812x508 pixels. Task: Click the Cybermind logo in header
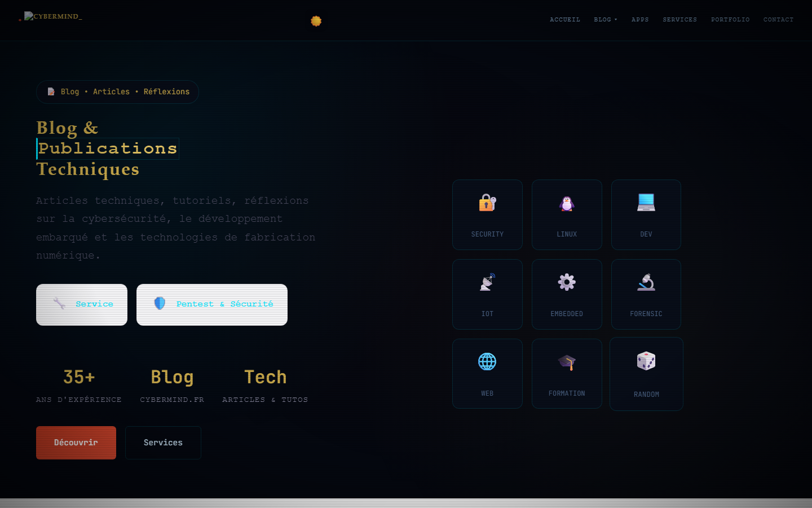click(x=53, y=16)
